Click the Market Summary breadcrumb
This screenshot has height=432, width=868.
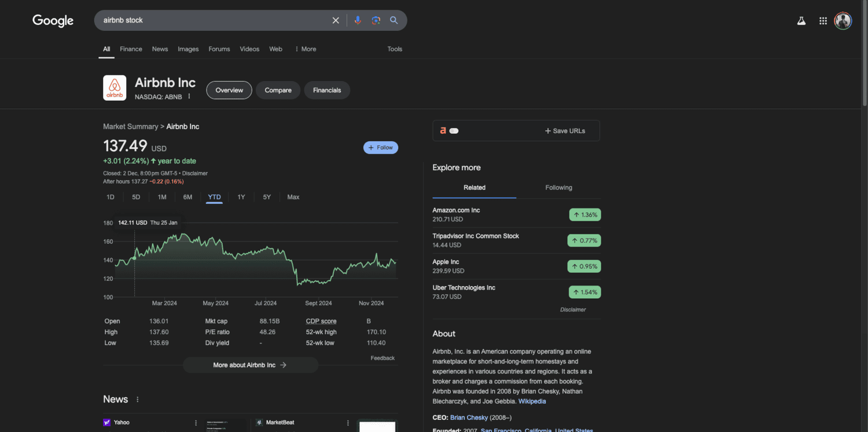[x=130, y=127]
